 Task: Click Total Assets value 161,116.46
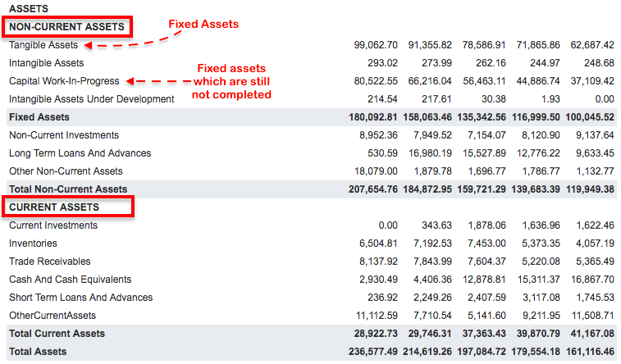click(590, 352)
